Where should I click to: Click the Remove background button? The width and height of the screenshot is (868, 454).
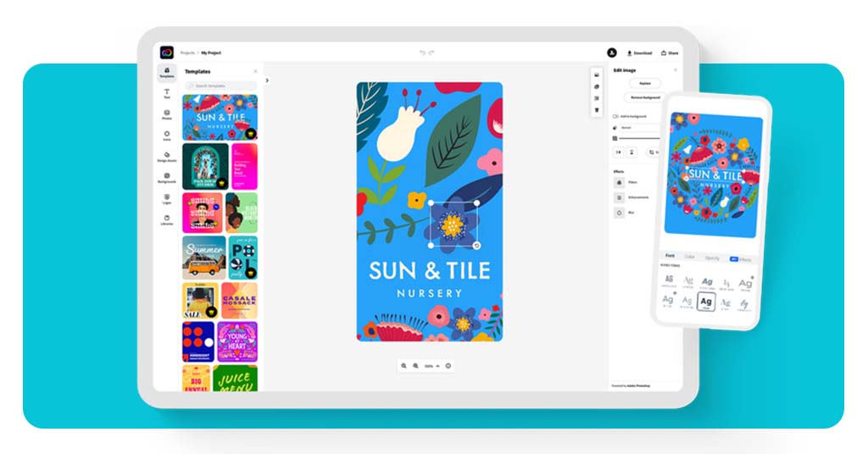645,97
